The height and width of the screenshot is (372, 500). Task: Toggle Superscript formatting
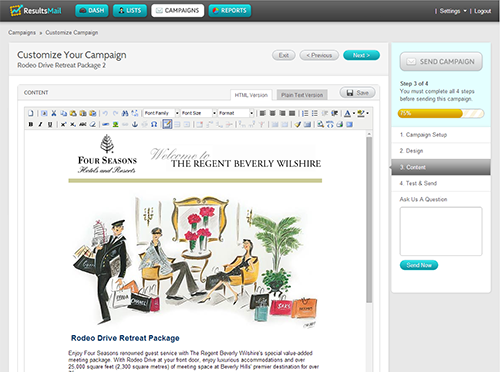pyautogui.click(x=63, y=124)
